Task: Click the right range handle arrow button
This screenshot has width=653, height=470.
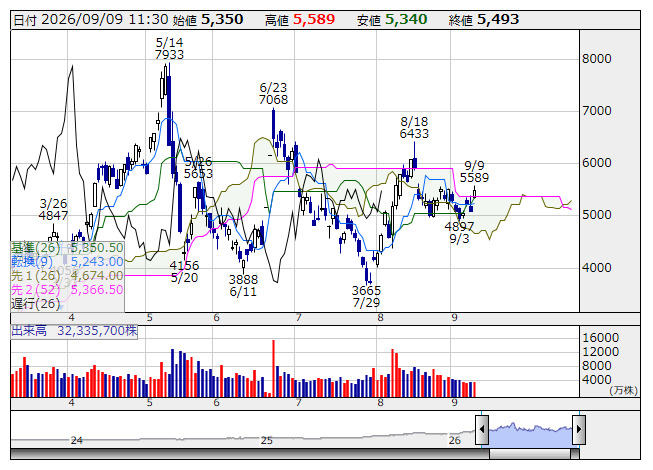Action: (x=579, y=429)
